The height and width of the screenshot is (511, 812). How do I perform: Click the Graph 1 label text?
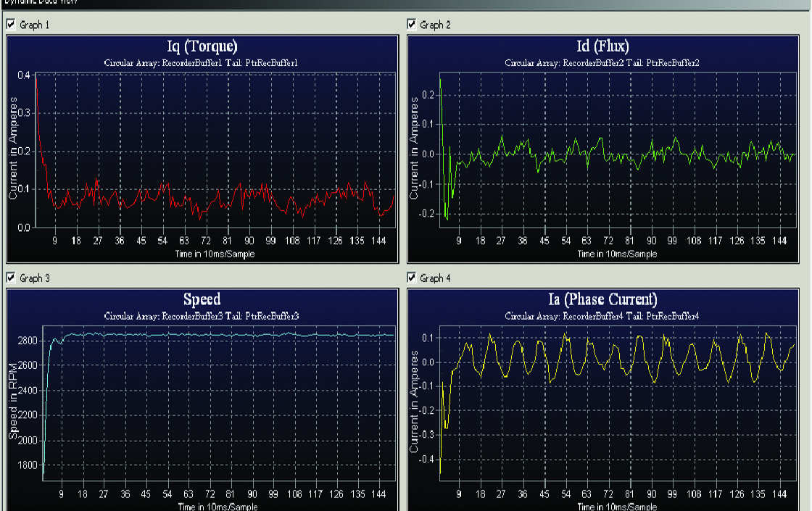35,25
